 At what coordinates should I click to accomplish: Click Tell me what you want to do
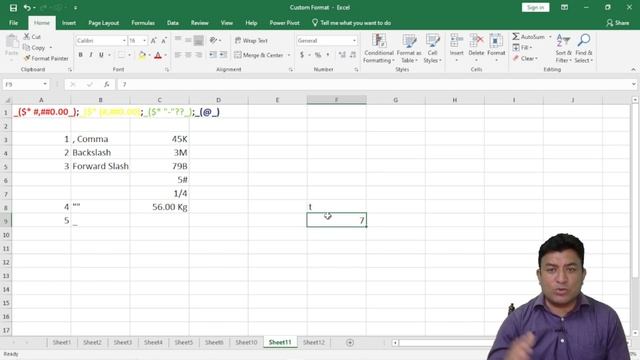(351, 23)
